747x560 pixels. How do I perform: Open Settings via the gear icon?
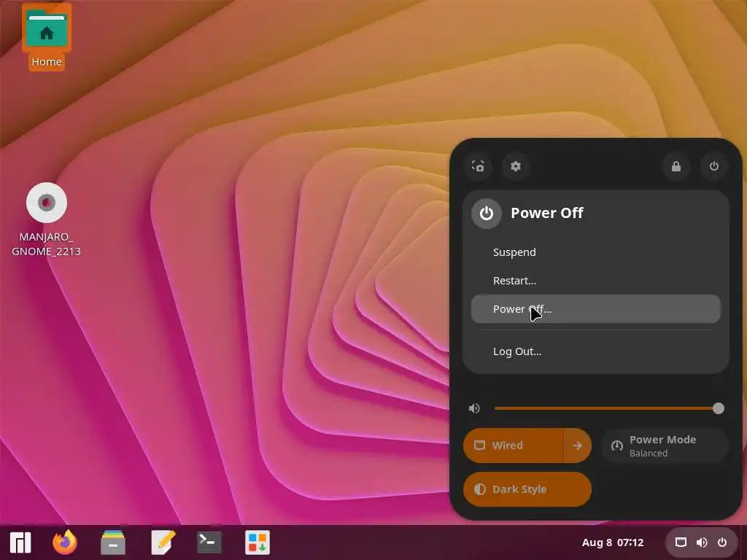516,166
